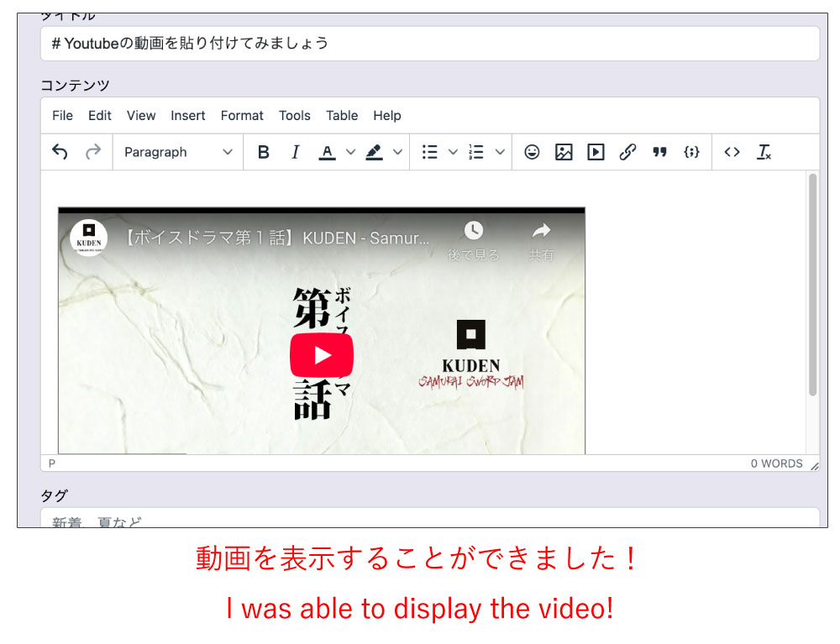The image size is (840, 644).
Task: Focus the title input field
Action: pos(430,44)
